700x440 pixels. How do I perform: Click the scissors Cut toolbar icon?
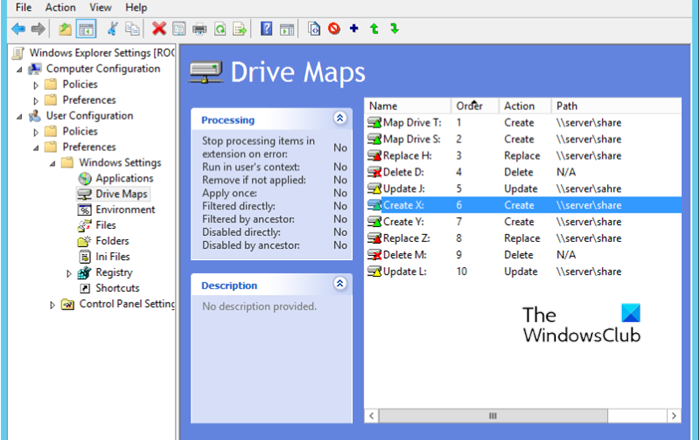click(x=113, y=29)
